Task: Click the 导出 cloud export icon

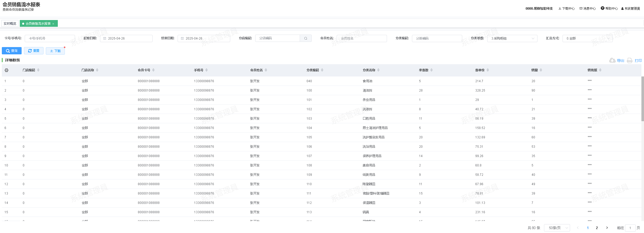Action: 612,61
